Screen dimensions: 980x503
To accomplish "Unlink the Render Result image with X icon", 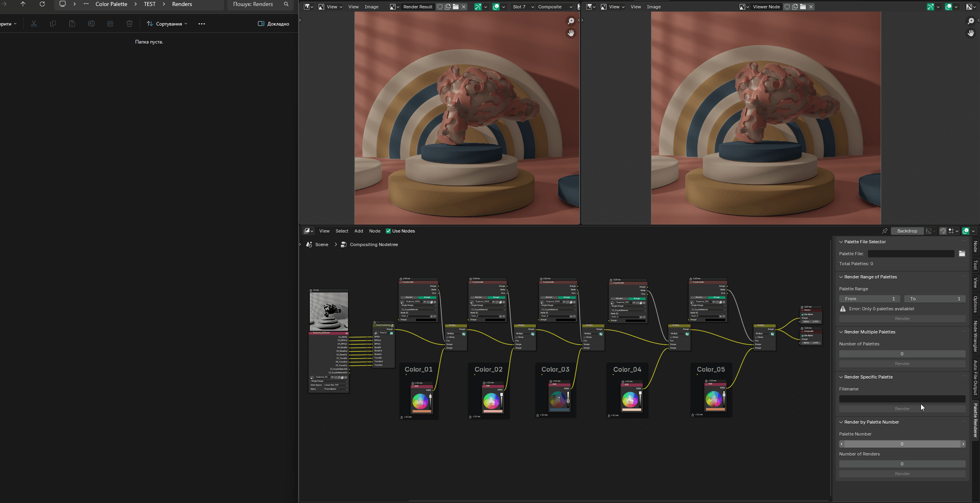I will click(x=464, y=7).
